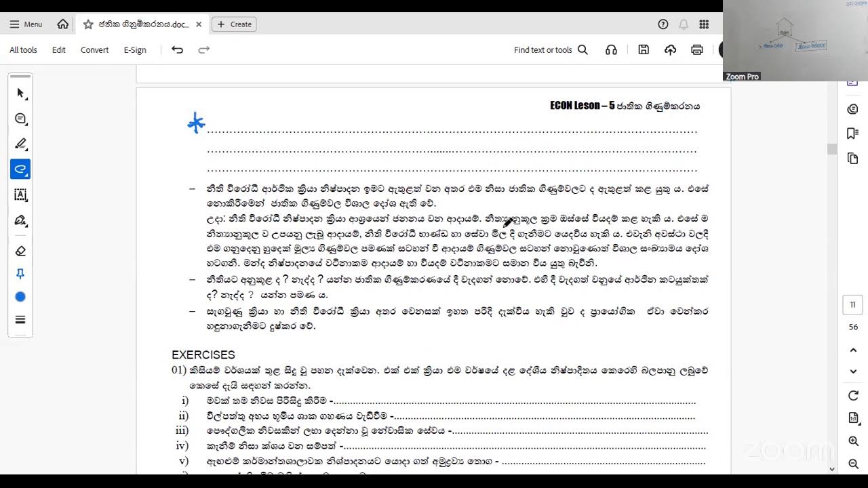
Task: Print the document
Action: coord(696,49)
